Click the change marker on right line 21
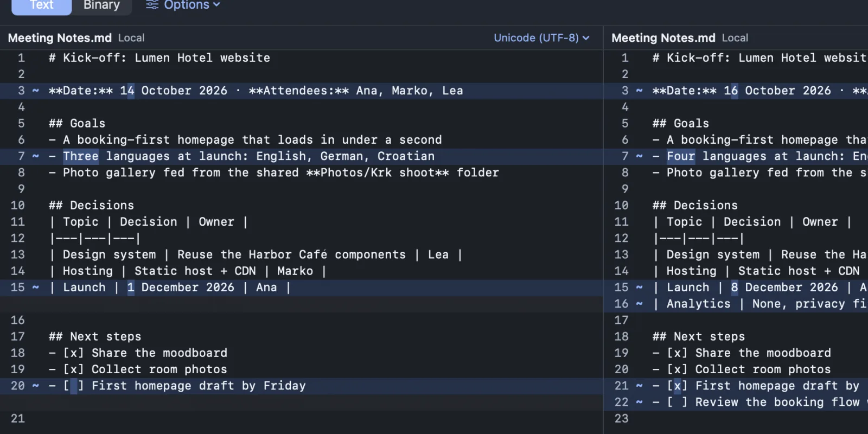The image size is (868, 434). tap(640, 386)
